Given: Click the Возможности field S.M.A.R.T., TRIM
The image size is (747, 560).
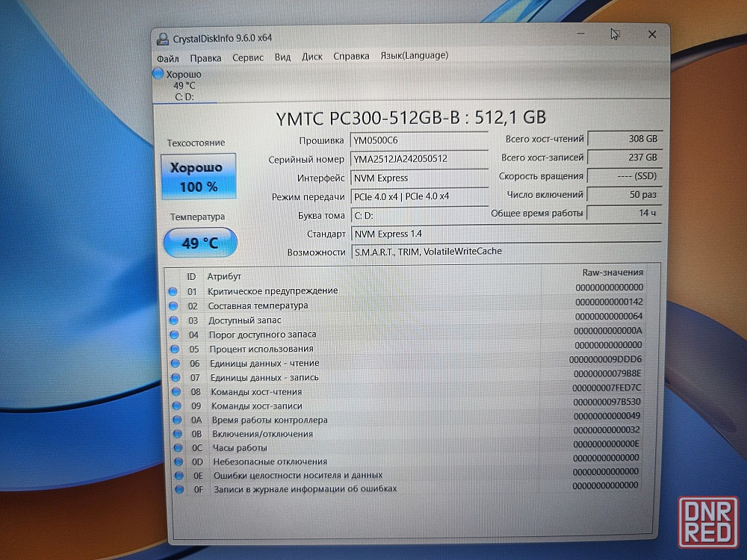Looking at the screenshot, I should (x=506, y=252).
